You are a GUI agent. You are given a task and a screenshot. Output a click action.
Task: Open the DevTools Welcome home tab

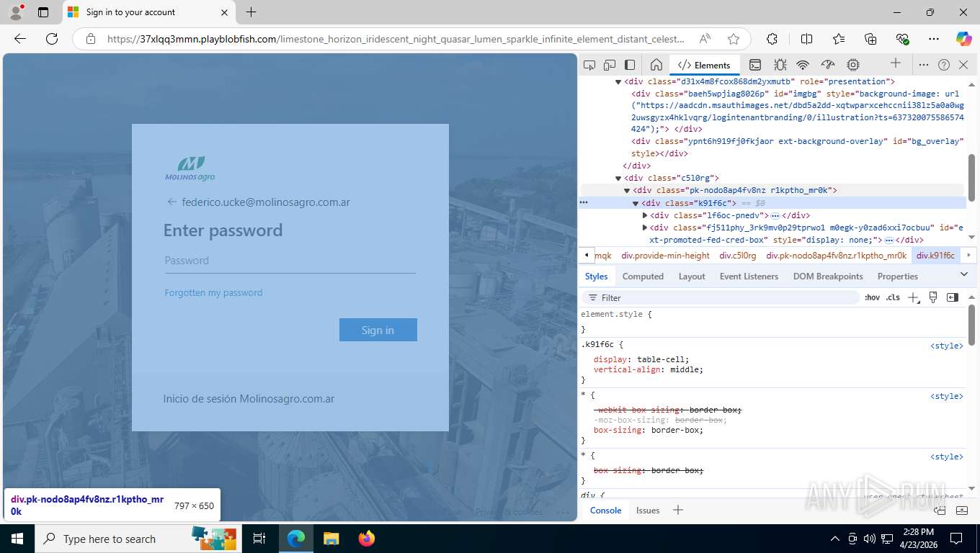click(x=656, y=65)
